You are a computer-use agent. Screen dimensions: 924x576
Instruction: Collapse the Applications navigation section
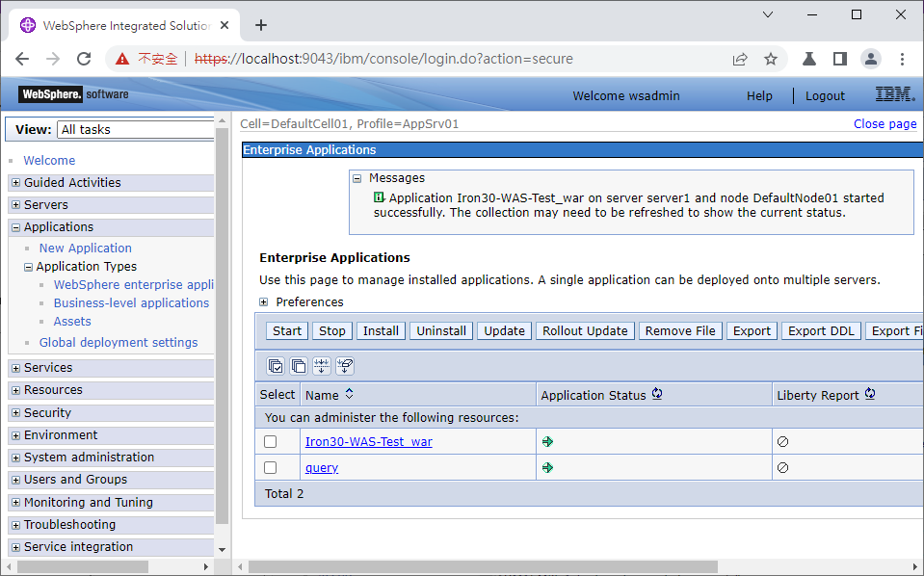pos(16,228)
